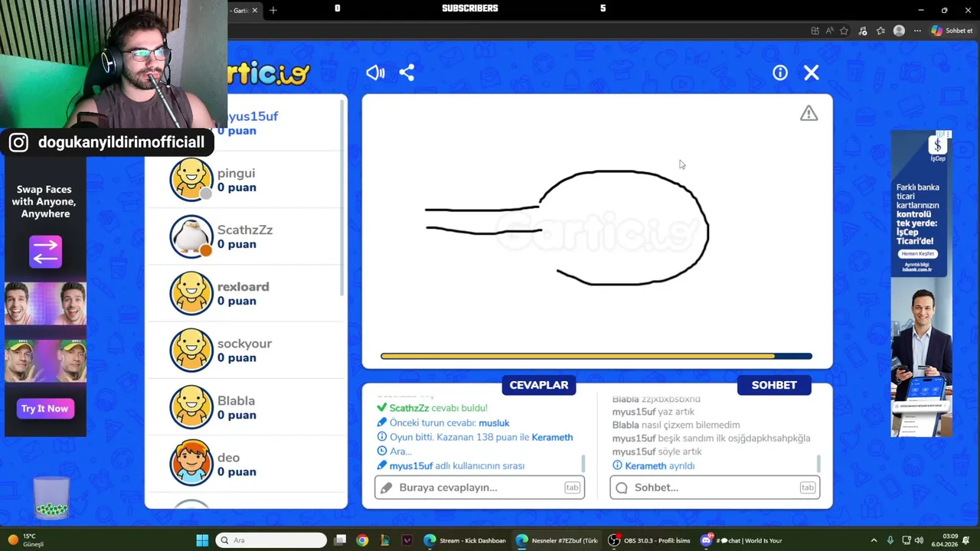Click 'Kerameth ayrıldı' chat message
This screenshot has height=551, width=980.
[x=653, y=465]
